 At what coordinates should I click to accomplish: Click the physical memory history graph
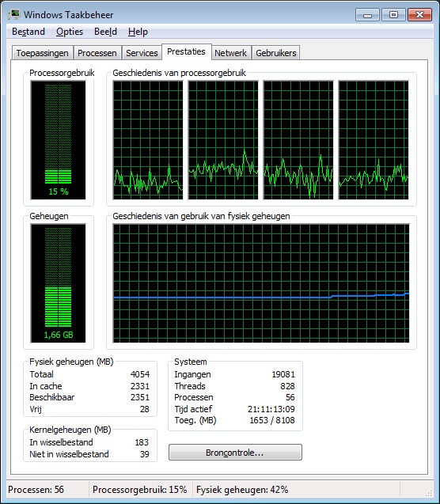tap(261, 283)
